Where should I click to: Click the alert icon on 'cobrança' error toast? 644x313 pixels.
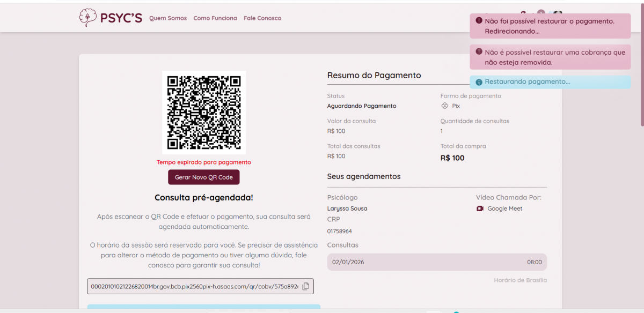pyautogui.click(x=479, y=53)
